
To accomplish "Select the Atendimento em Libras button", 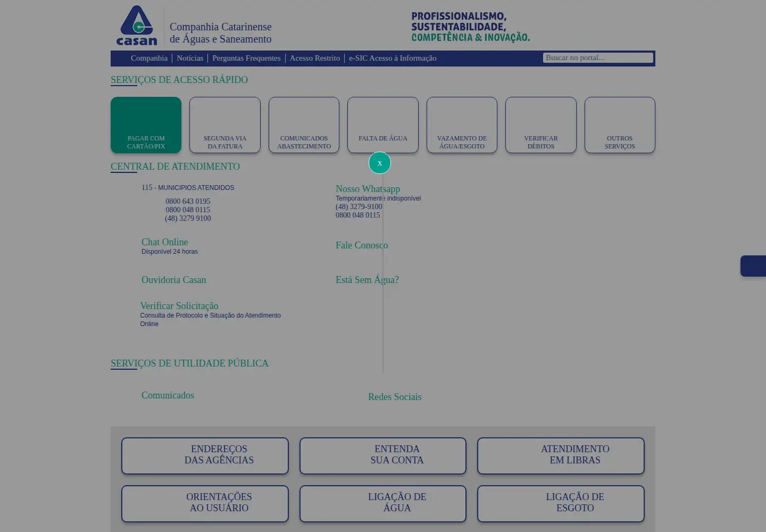I will (x=561, y=455).
